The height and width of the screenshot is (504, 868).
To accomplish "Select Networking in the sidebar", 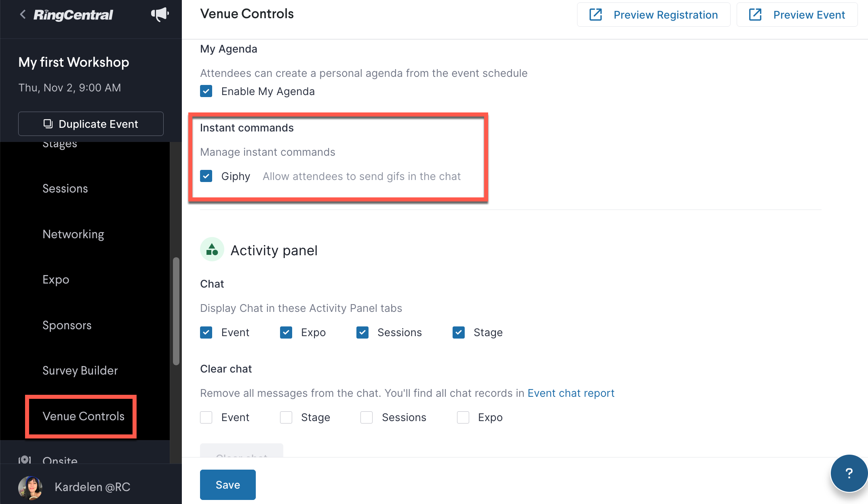I will tap(73, 234).
